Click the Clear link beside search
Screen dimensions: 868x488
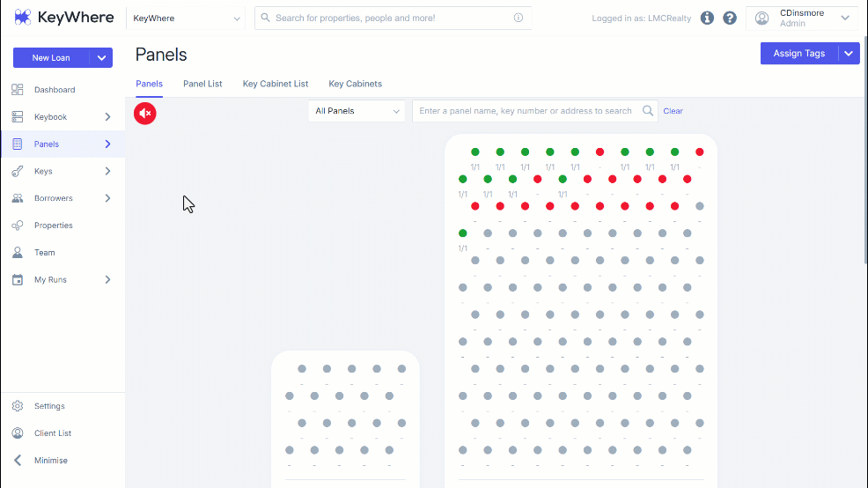[x=673, y=111]
